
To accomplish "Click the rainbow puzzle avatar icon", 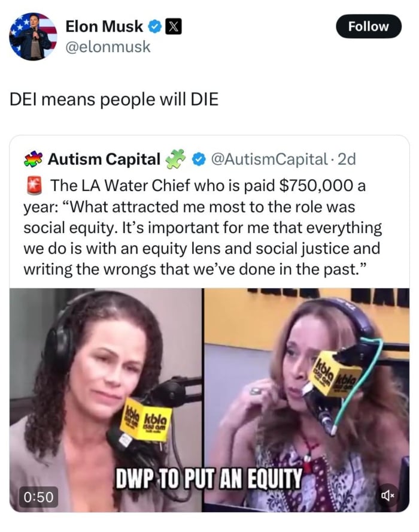I will [x=34, y=159].
